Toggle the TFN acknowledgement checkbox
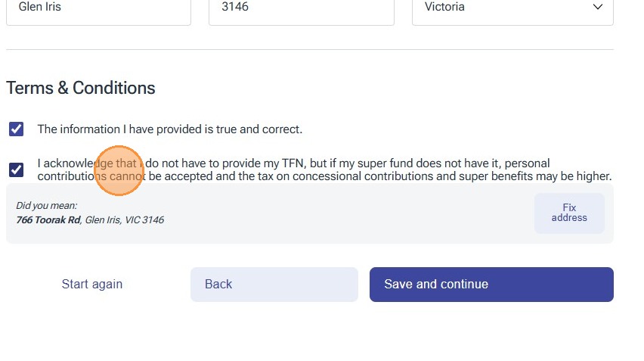Image resolution: width=644 pixels, height=361 pixels. [16, 170]
